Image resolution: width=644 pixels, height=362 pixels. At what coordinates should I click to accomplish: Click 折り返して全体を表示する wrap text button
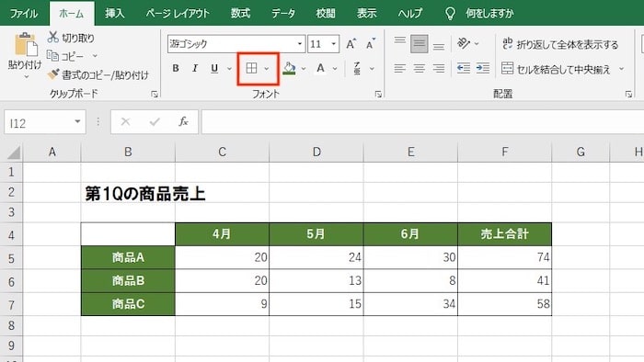click(560, 44)
